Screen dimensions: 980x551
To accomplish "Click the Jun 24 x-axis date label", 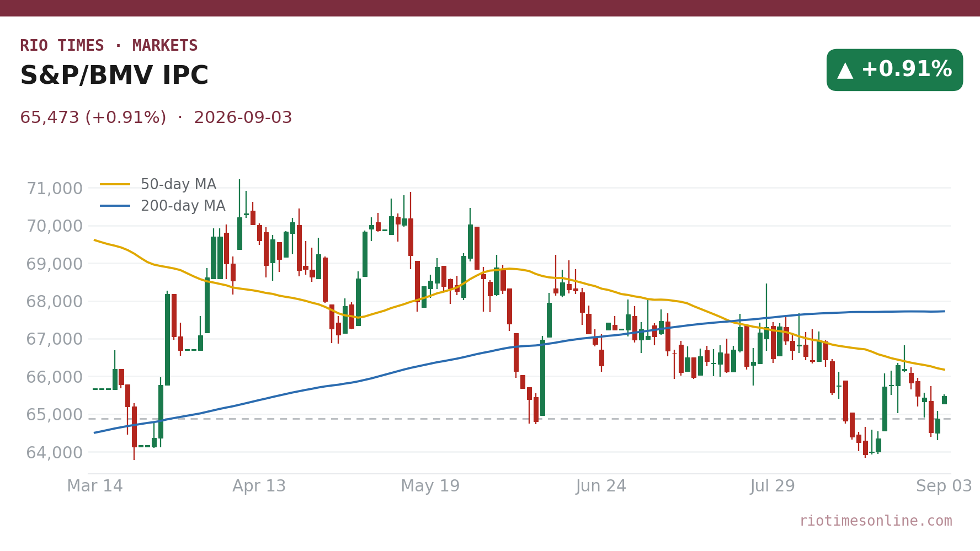I will click(x=601, y=486).
